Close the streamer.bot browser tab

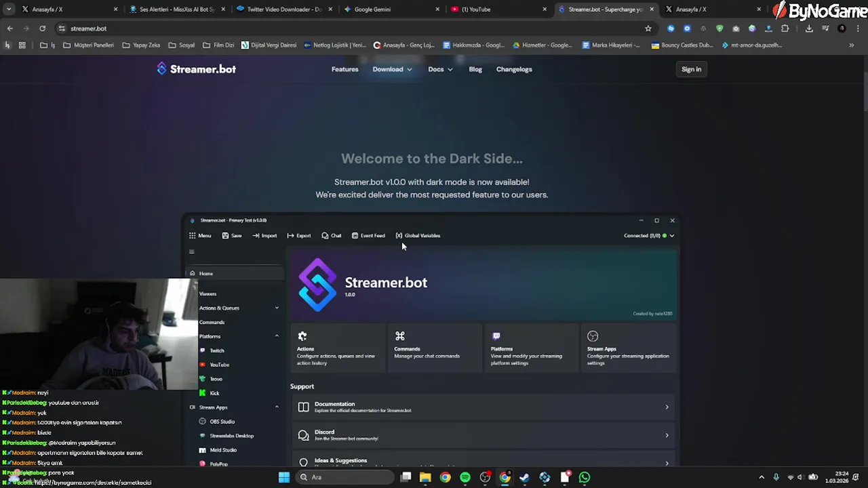652,9
